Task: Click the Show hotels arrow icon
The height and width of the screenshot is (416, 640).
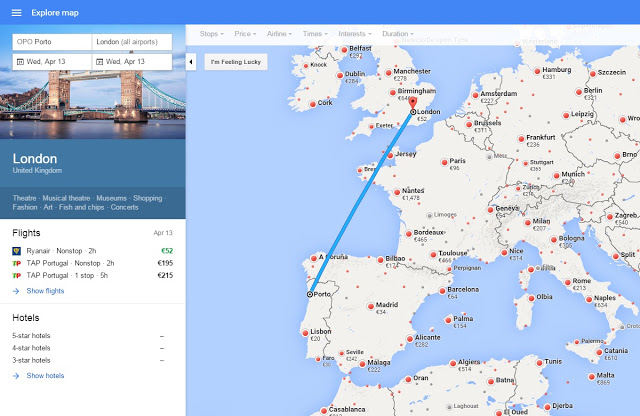Action: click(16, 376)
